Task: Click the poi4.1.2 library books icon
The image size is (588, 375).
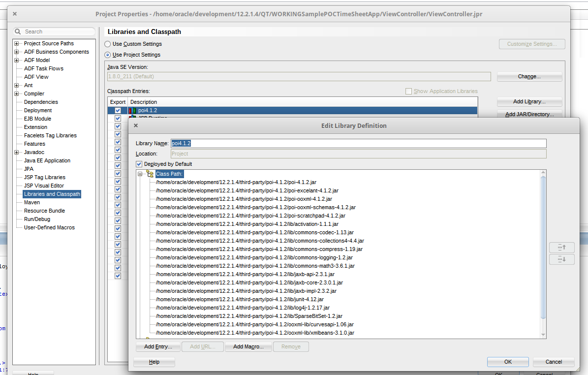Action: click(132, 111)
